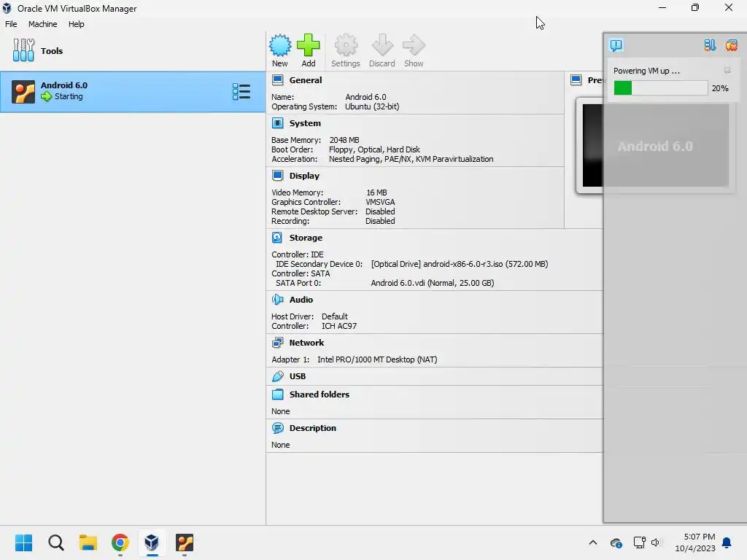Open Google Chrome from taskbar

pyautogui.click(x=120, y=542)
